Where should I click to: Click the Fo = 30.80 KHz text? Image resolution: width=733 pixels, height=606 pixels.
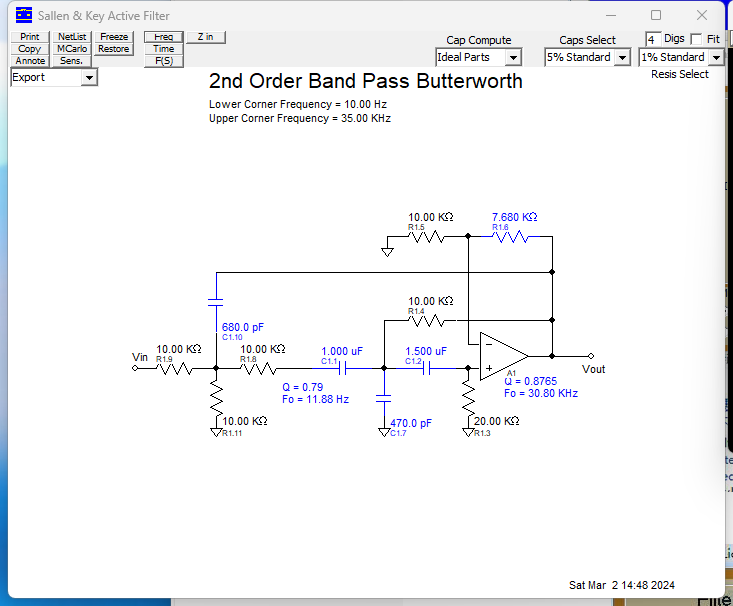[x=541, y=394]
